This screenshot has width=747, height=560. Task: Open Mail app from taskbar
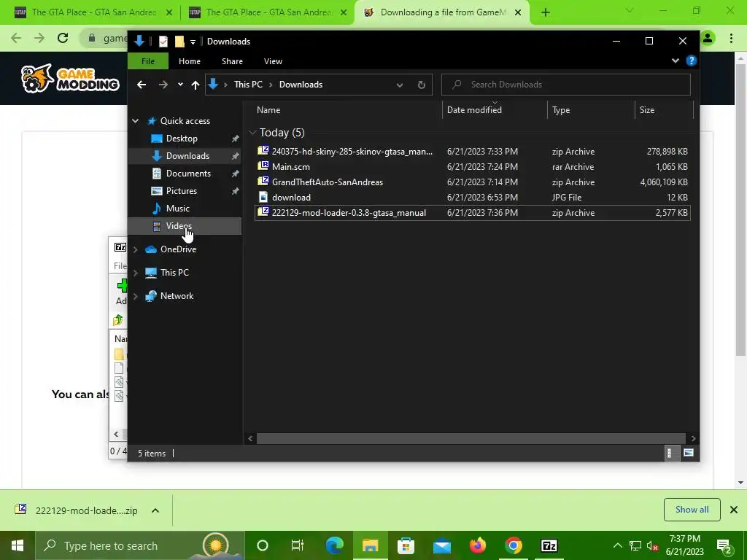441,545
